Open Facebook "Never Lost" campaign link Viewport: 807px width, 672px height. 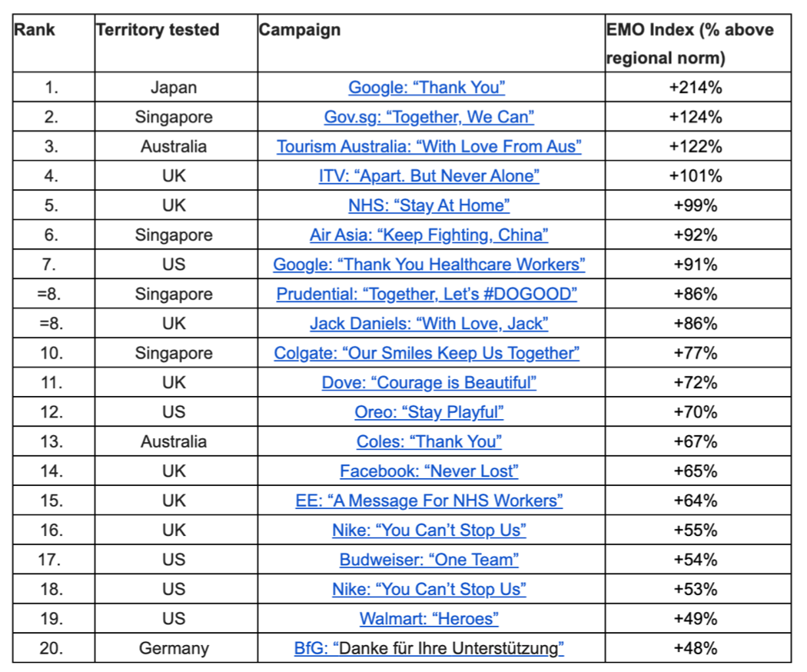[x=429, y=471]
